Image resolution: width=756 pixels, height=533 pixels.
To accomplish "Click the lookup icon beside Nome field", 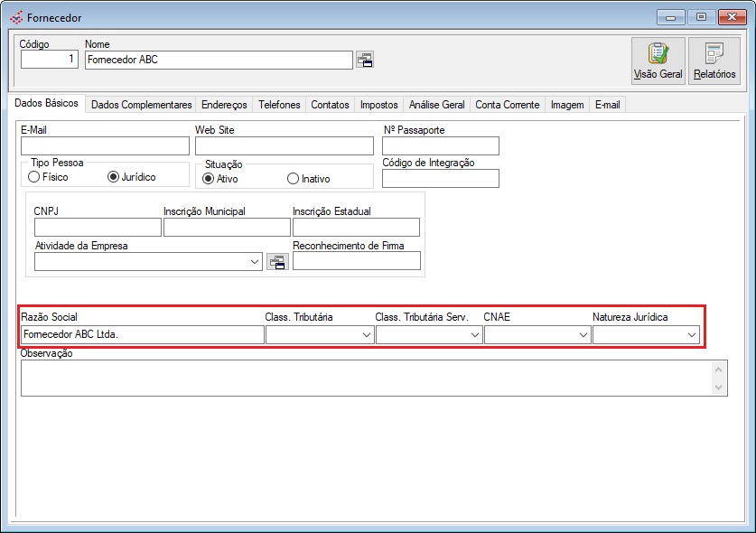I will tap(365, 61).
